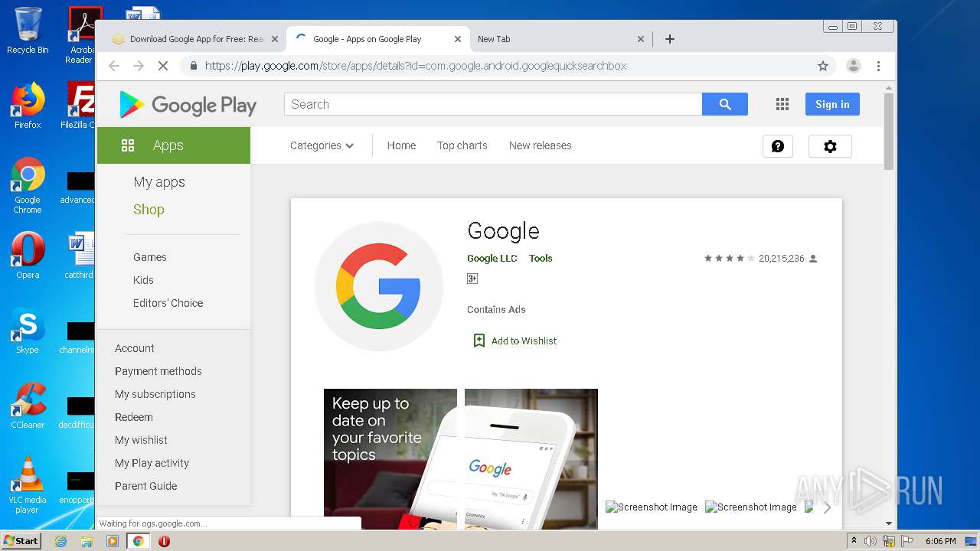The height and width of the screenshot is (551, 980).
Task: Click the Google app logo image
Action: click(379, 286)
